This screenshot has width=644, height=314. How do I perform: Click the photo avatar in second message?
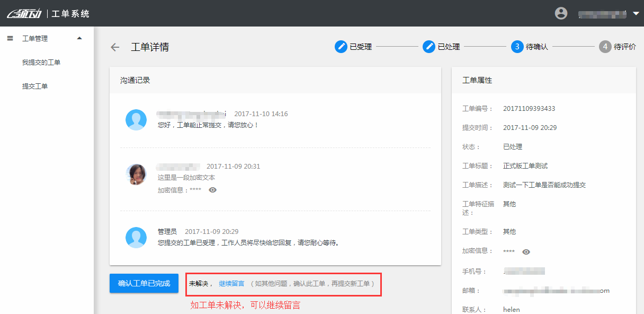click(x=136, y=174)
